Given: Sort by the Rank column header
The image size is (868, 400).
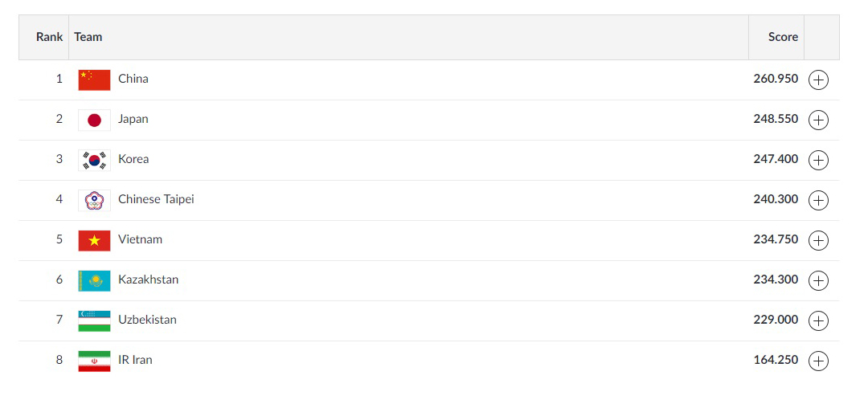Looking at the screenshot, I should tap(50, 37).
